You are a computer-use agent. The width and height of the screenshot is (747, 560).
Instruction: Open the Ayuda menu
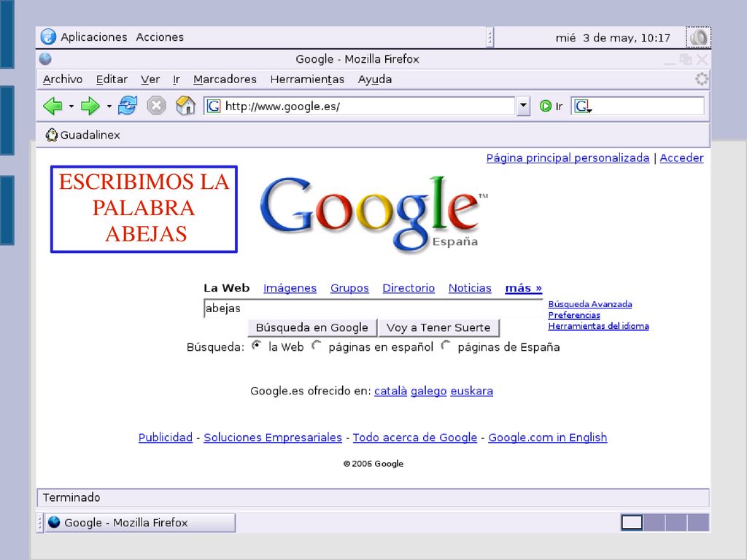[x=375, y=79]
